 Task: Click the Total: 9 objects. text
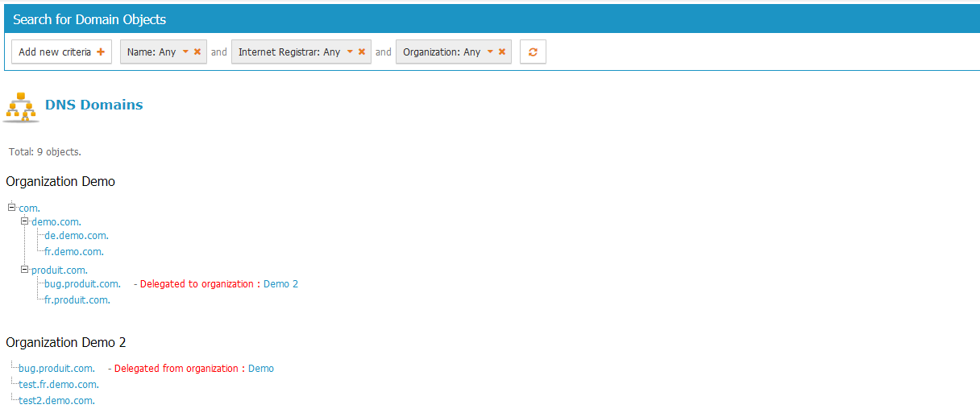click(45, 151)
